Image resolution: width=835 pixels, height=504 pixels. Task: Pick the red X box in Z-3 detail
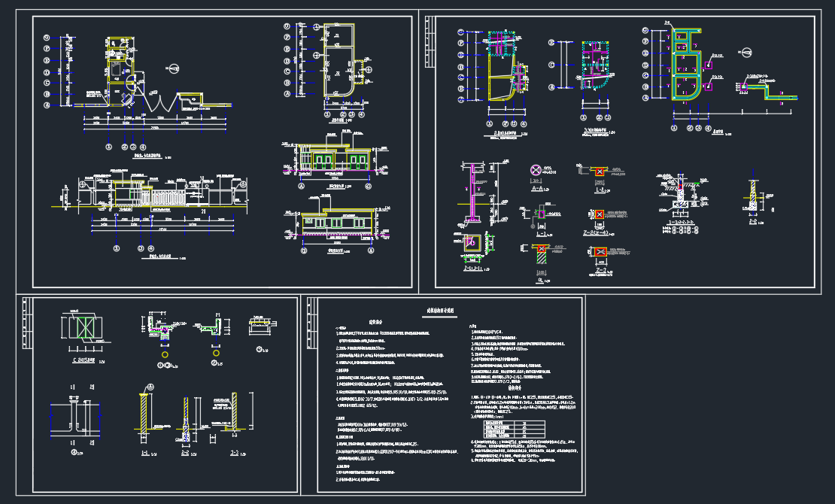600,252
